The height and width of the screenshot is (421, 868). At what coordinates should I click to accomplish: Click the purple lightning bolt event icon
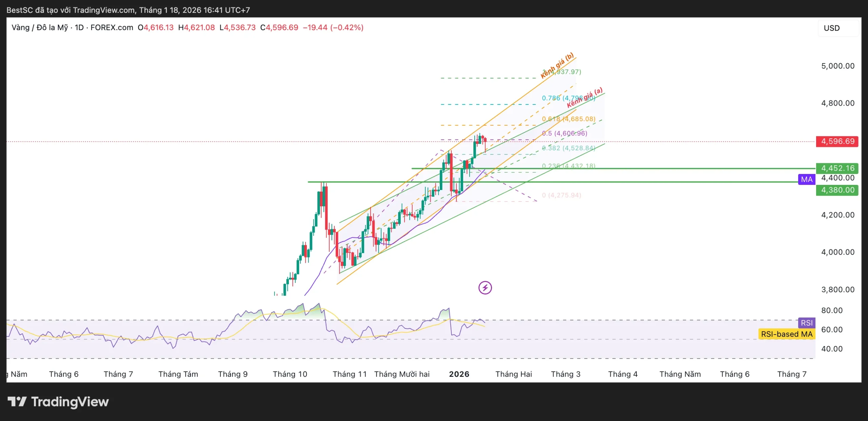[x=485, y=288]
